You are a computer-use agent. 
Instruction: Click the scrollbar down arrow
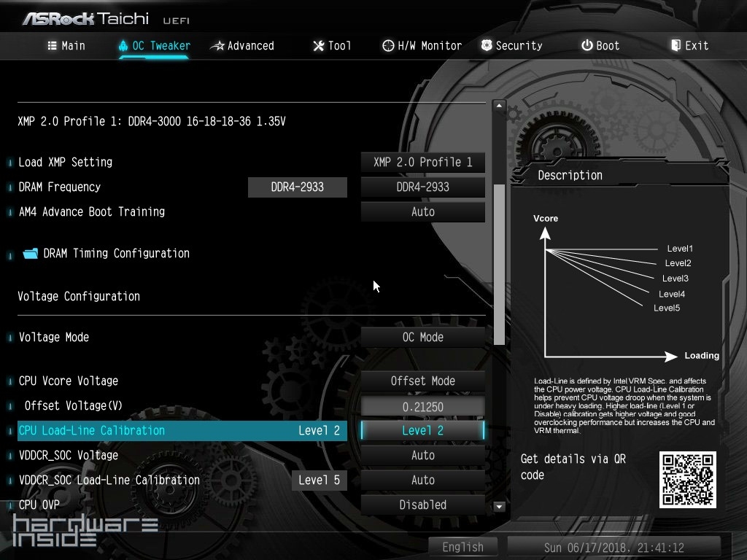tap(499, 506)
